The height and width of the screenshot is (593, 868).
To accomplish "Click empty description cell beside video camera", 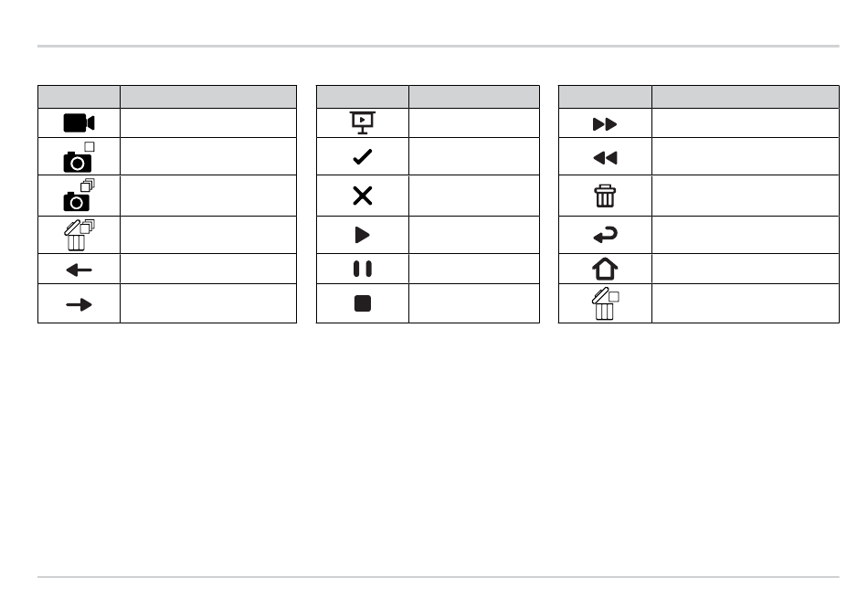I will tap(208, 123).
